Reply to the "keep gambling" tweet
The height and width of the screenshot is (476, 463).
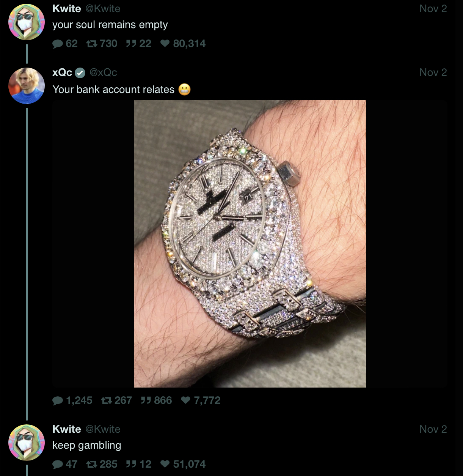(58, 464)
